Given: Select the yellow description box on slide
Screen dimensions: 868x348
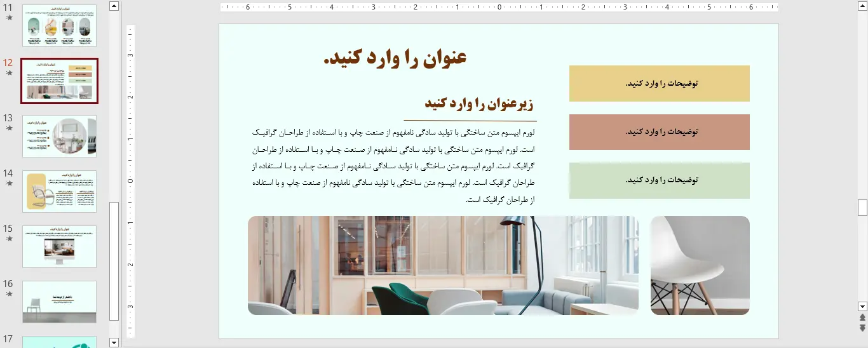Looking at the screenshot, I should [659, 83].
